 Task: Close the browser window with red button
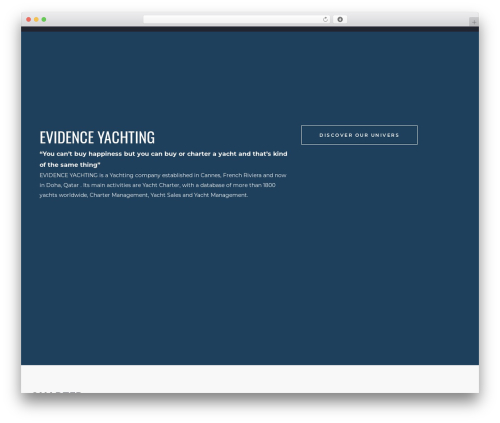point(29,19)
